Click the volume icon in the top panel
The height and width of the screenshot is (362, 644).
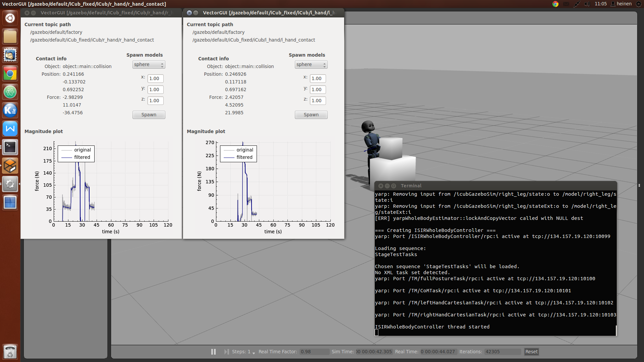click(x=587, y=4)
